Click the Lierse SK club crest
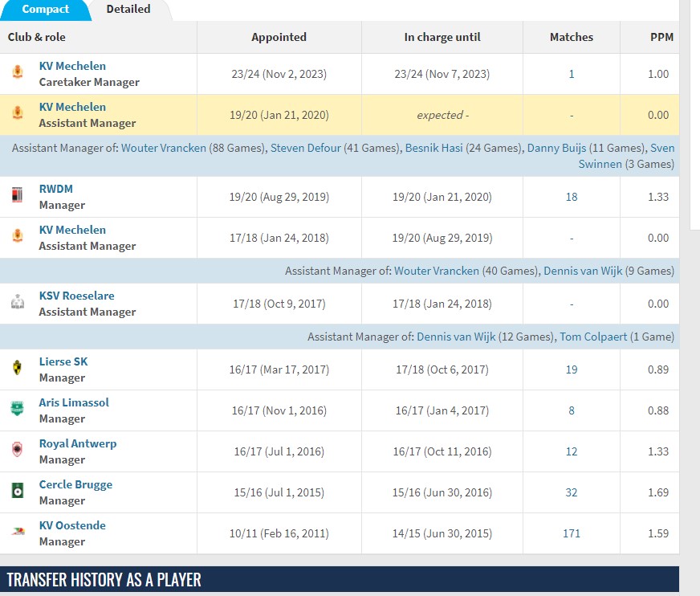The image size is (700, 596). (18, 367)
